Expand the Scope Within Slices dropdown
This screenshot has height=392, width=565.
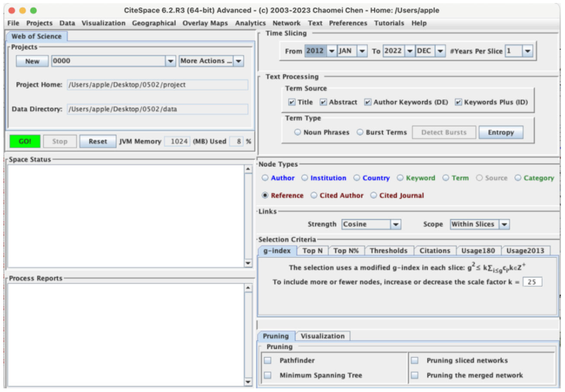coord(504,224)
